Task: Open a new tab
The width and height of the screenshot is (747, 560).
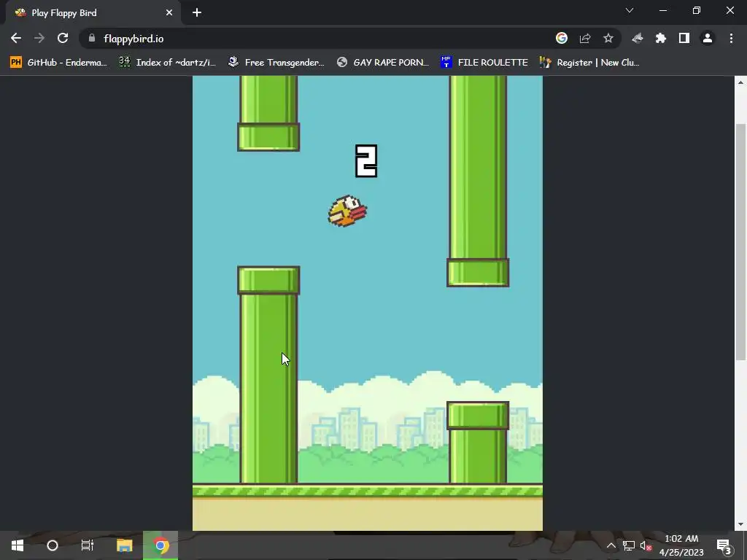Action: [x=197, y=13]
